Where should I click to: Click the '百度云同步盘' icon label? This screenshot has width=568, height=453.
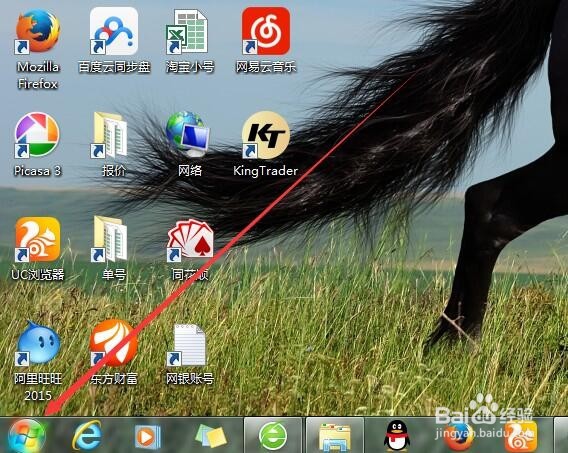(x=114, y=67)
